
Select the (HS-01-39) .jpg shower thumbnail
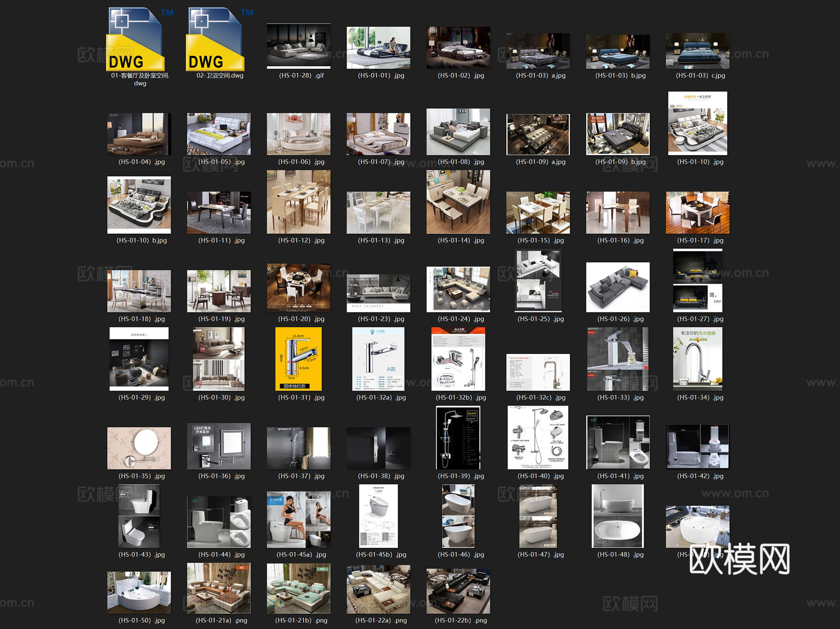tap(458, 437)
